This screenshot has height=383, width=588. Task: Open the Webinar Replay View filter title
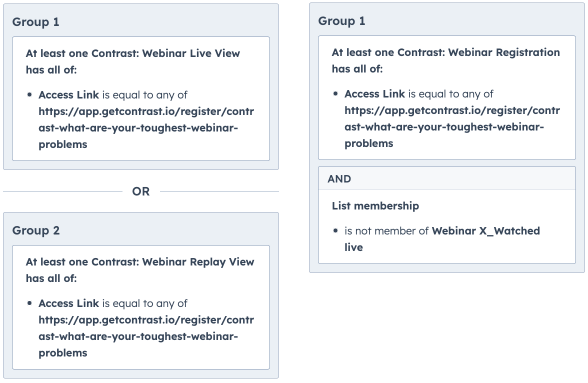(140, 262)
